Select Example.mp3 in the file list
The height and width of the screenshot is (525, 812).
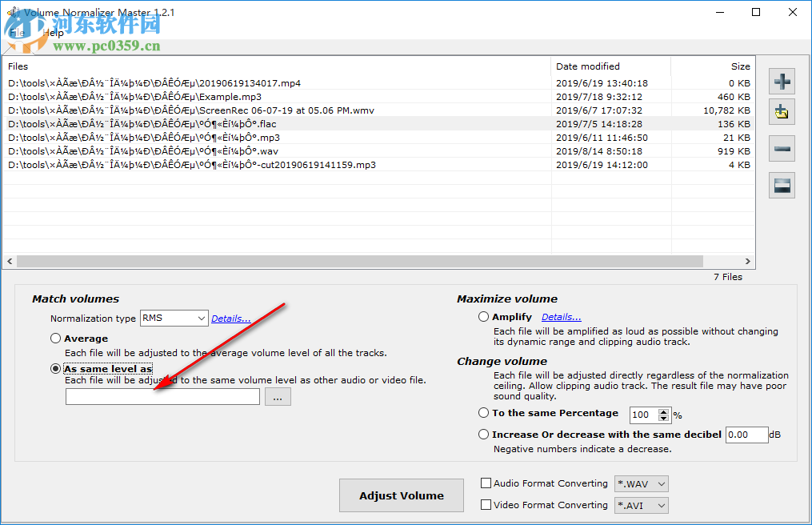(142, 96)
